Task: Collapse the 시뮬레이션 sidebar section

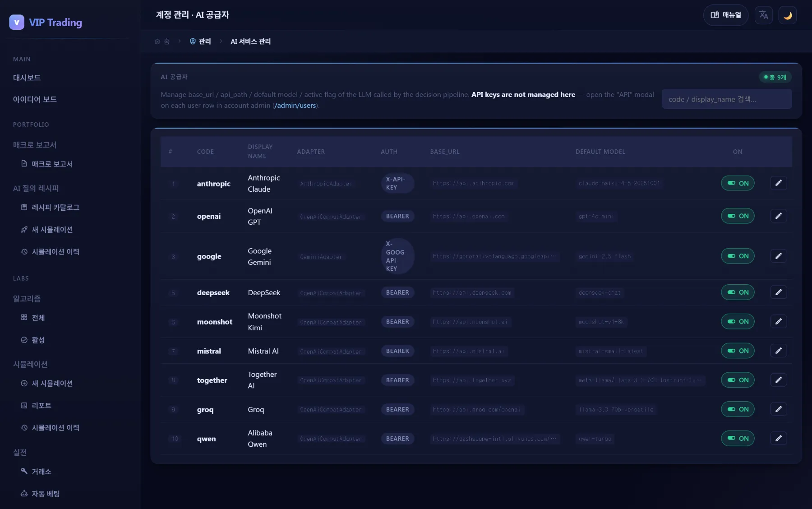Action: [30, 364]
